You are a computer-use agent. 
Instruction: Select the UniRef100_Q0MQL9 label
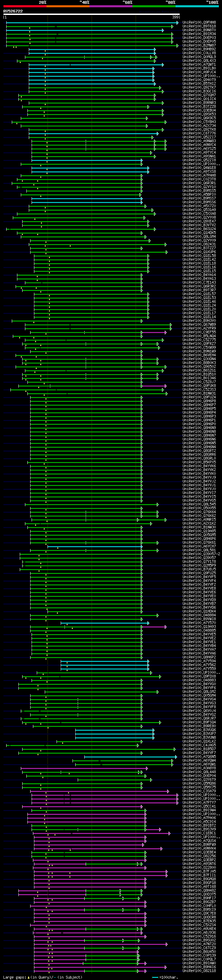click(199, 57)
